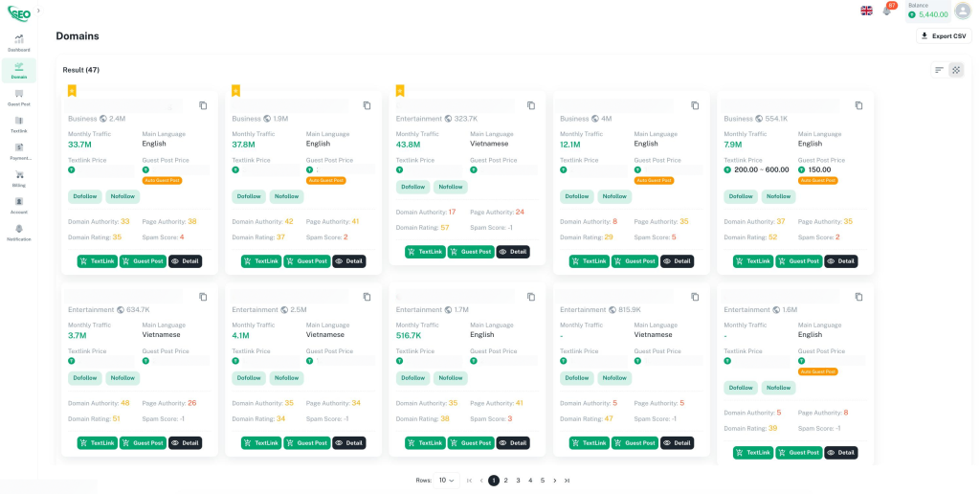
Task: Jump to the last page of results
Action: coord(567,480)
